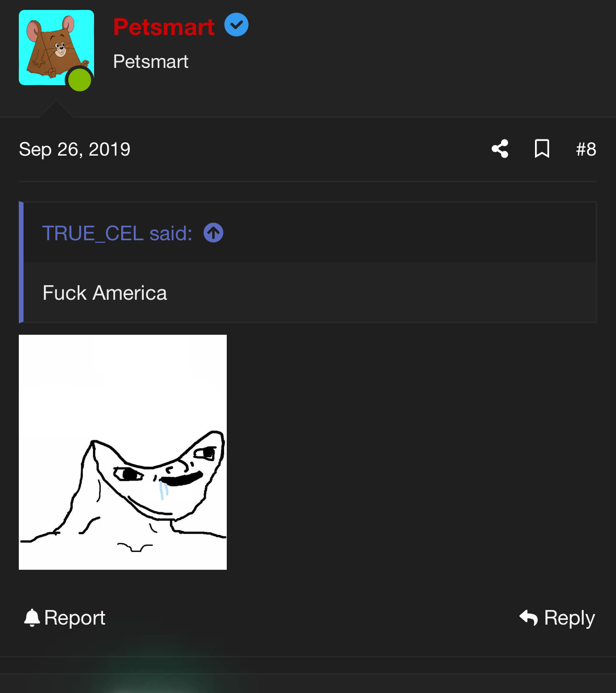Screen dimensions: 616x693
Task: Click the Reply text link
Action: [569, 618]
